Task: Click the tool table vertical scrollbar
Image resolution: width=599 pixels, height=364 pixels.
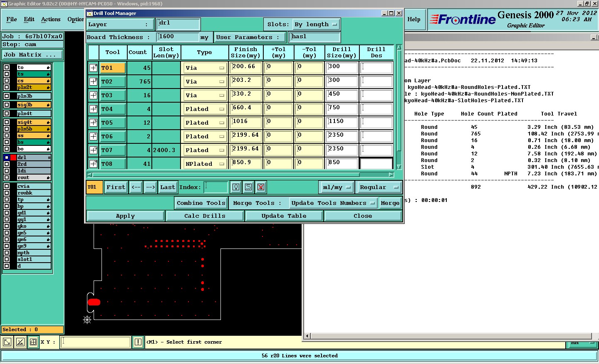Action: coord(399,107)
